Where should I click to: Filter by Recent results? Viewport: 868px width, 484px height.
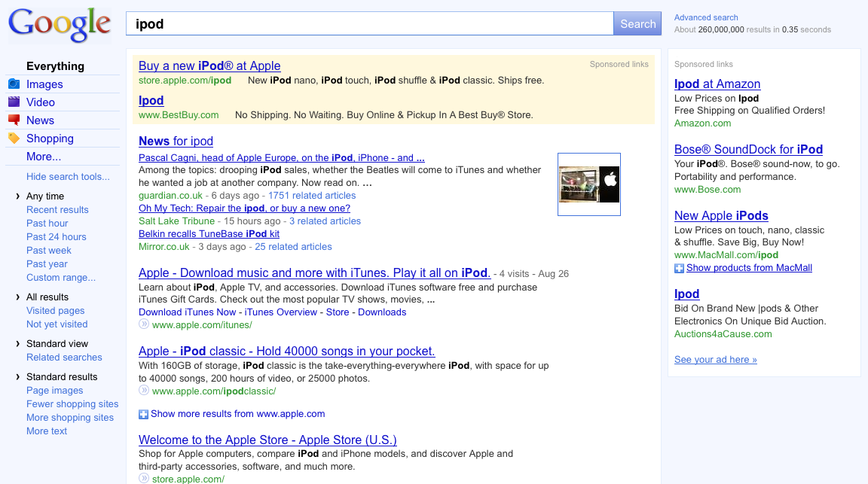[57, 210]
